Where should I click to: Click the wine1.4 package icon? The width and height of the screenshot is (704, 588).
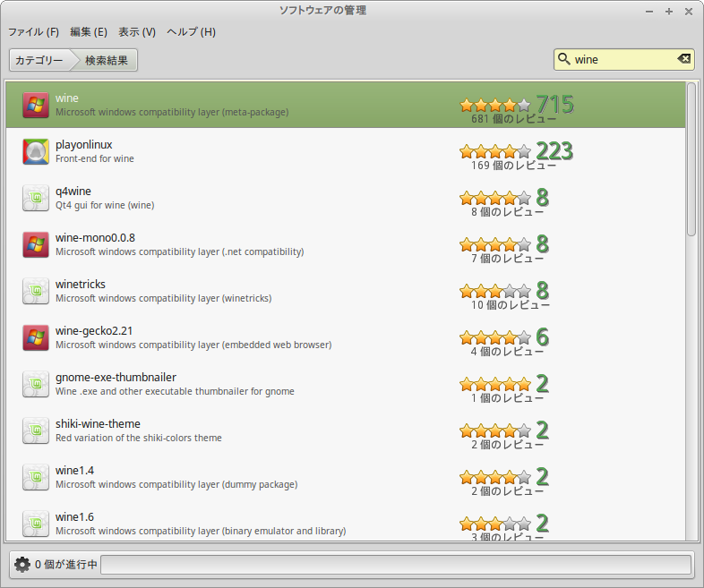pyautogui.click(x=36, y=478)
